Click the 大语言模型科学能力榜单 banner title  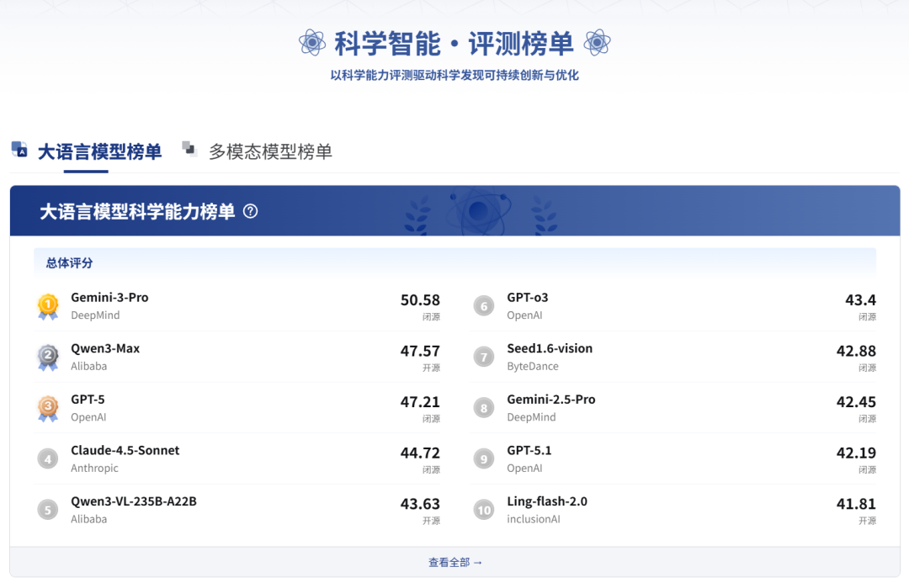point(137,211)
